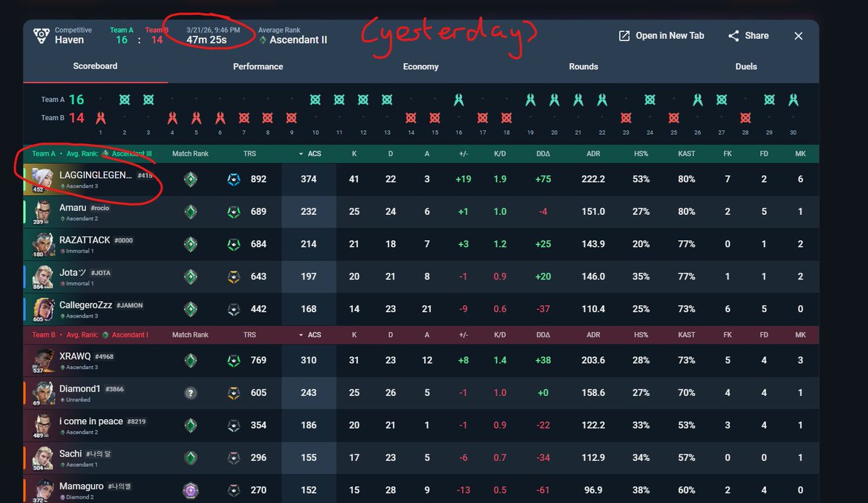Click TRS badge icon beside 605
868x503 pixels.
tap(233, 392)
